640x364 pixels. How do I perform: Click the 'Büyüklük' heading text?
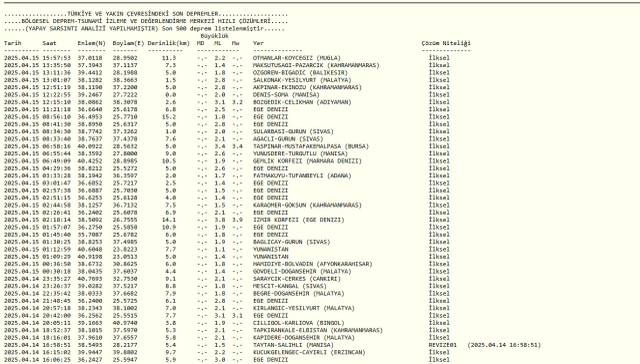point(214,36)
